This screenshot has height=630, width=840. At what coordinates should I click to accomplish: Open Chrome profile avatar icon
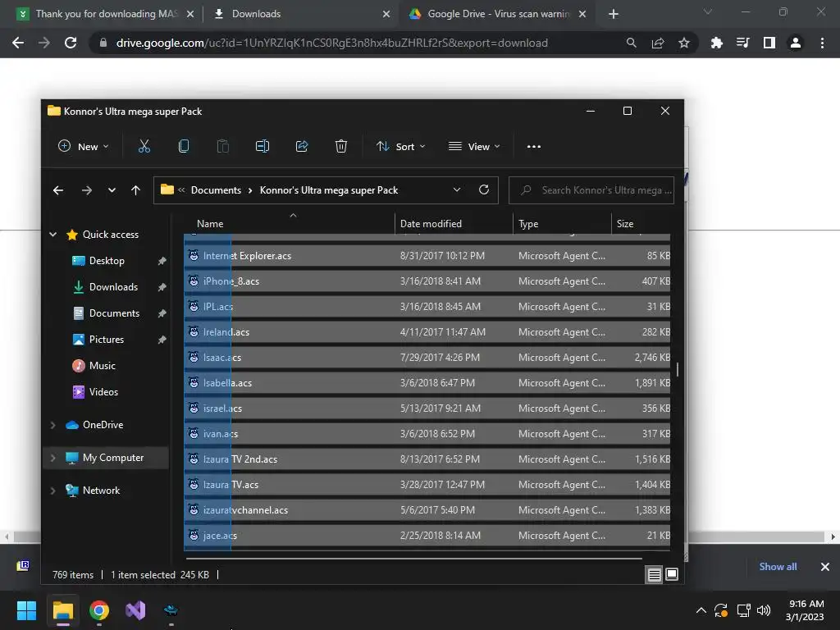(796, 43)
